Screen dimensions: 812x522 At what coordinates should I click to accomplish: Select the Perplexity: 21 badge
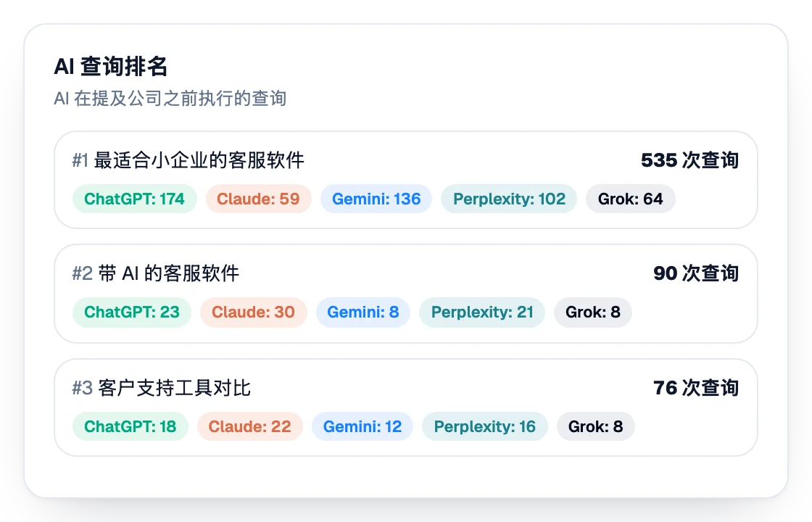point(482,312)
